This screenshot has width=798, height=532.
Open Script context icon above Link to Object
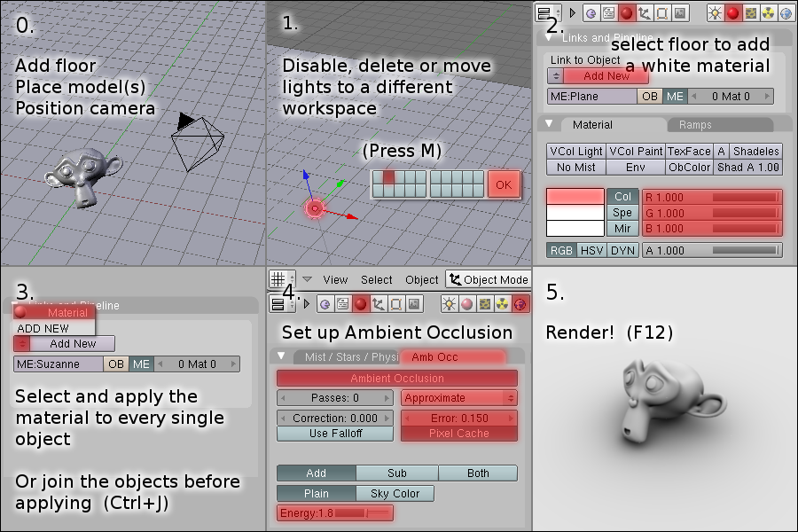[608, 13]
